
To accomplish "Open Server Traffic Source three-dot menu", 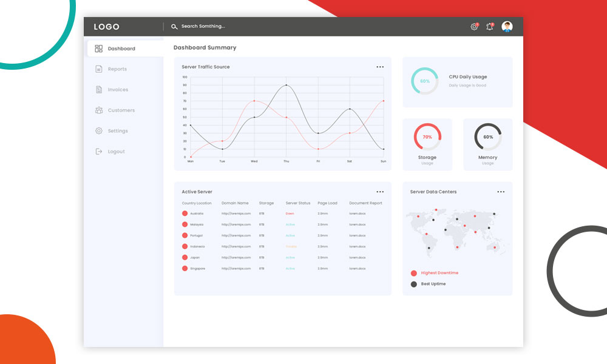I will 380,67.
